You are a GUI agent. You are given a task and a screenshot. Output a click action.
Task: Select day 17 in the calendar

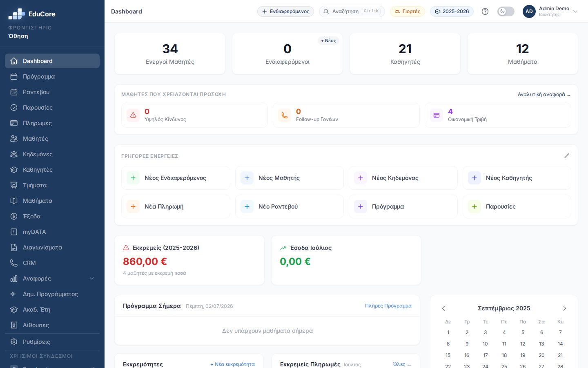click(485, 355)
